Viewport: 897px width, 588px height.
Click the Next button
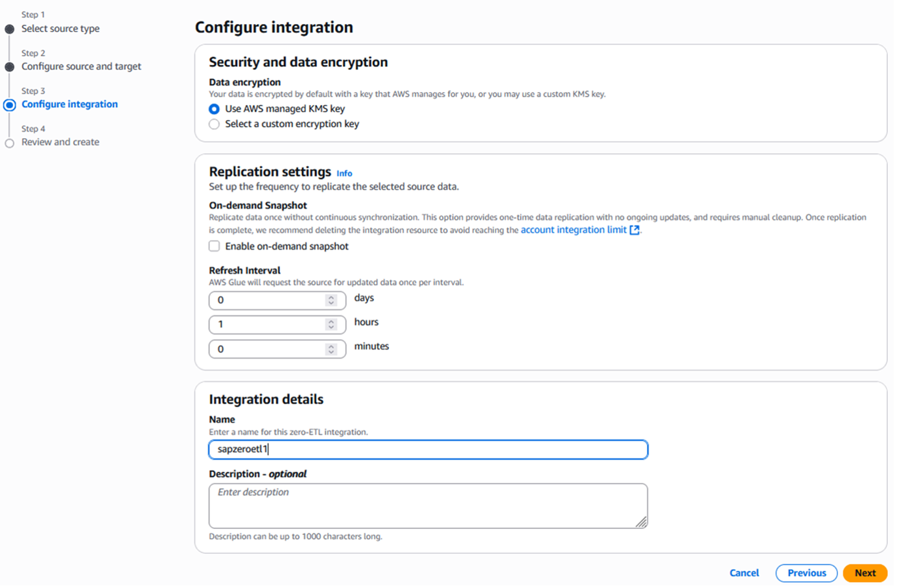coord(865,573)
